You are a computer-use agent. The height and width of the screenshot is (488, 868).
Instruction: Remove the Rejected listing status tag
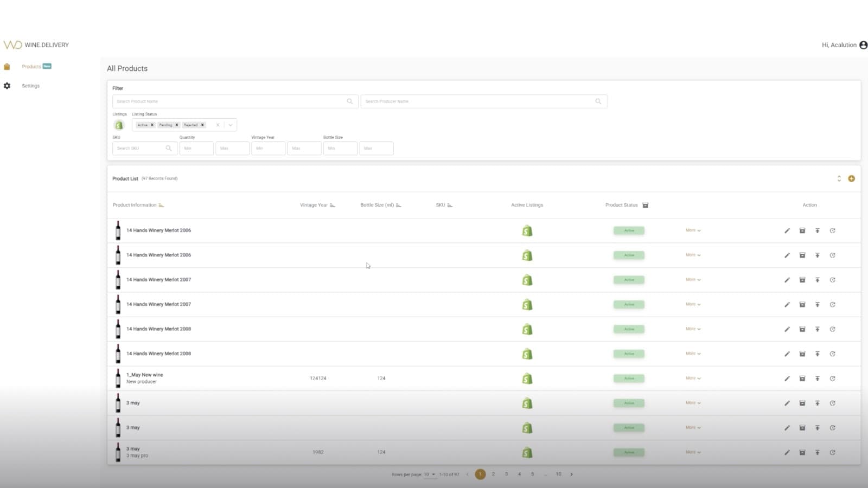pos(202,125)
